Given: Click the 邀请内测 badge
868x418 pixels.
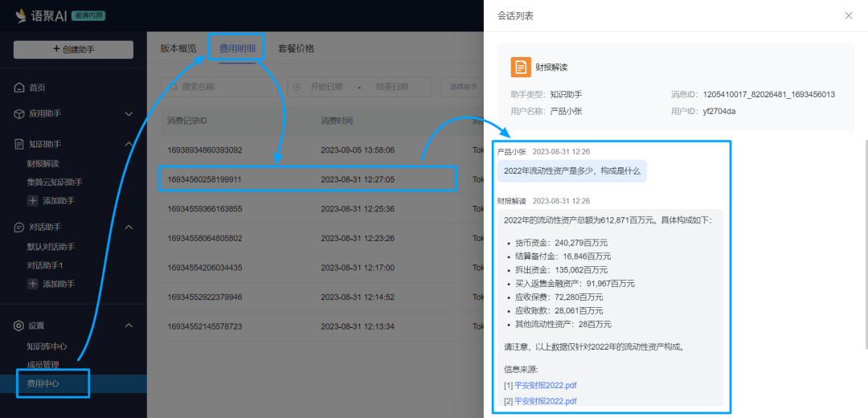Looking at the screenshot, I should point(88,16).
